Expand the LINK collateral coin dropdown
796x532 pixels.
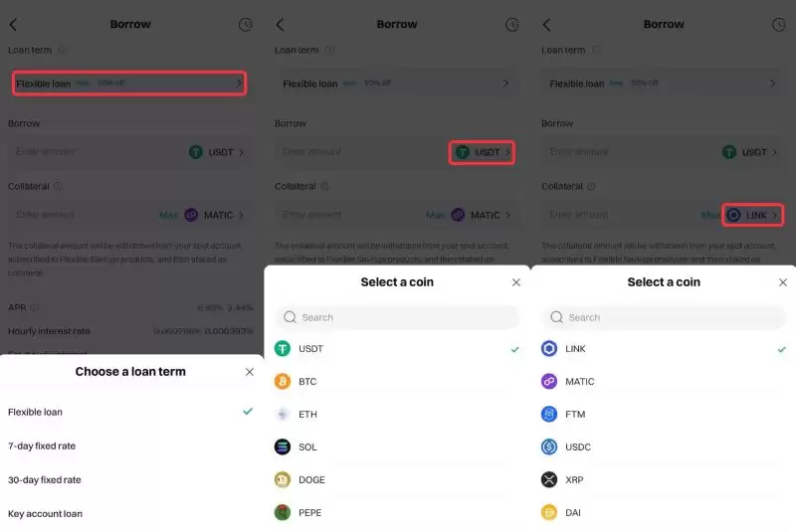coord(753,215)
